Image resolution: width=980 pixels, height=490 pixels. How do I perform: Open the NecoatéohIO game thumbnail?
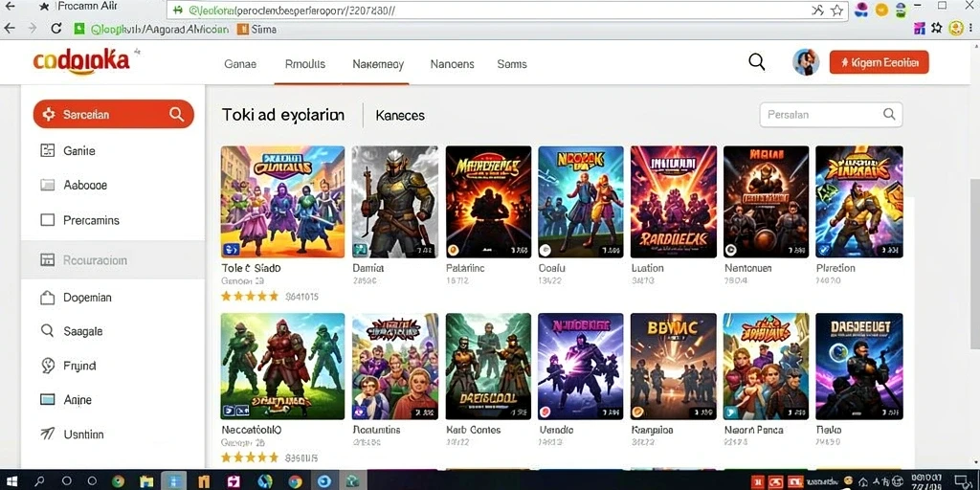[282, 367]
